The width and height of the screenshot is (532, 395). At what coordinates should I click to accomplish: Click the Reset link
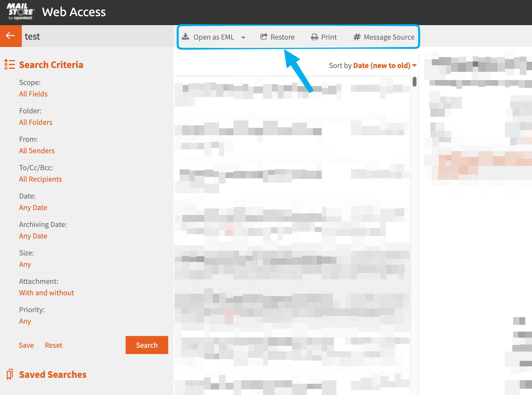pyautogui.click(x=54, y=345)
